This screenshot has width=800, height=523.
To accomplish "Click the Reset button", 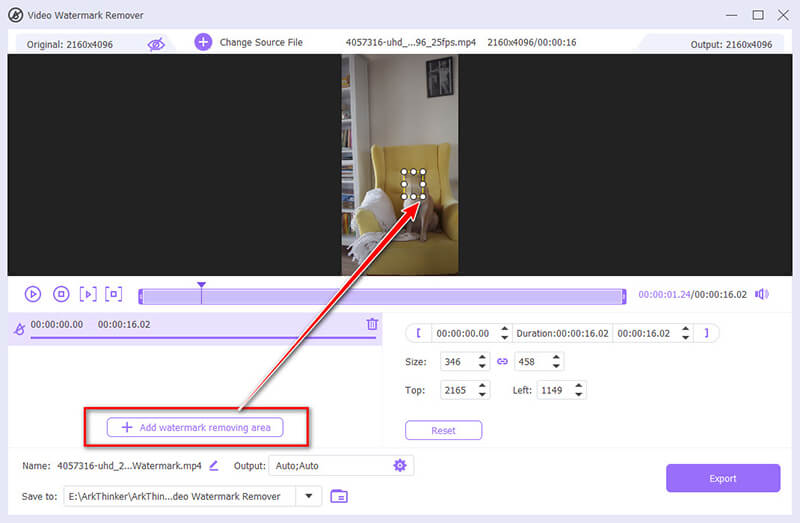I will [x=443, y=430].
